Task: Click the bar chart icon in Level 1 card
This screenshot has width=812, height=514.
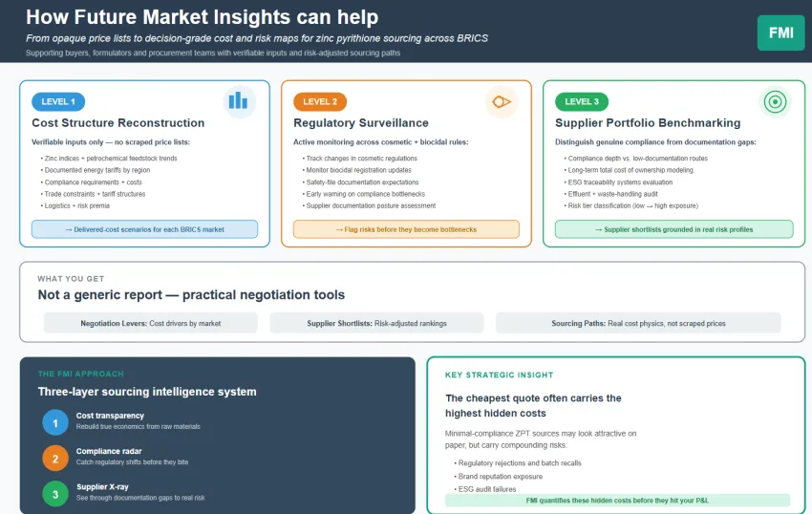Action: point(239,101)
